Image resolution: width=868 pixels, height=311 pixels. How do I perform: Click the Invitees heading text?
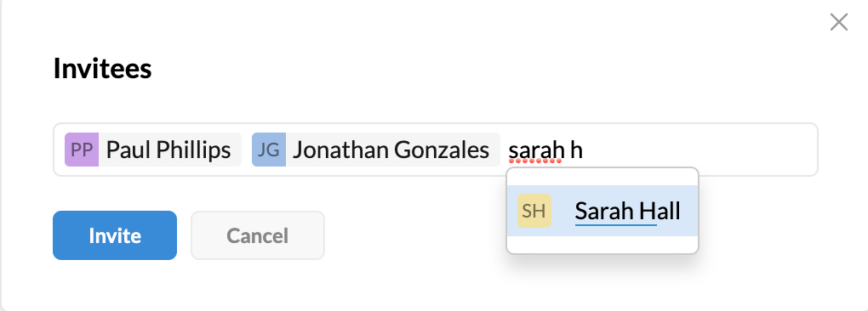102,69
